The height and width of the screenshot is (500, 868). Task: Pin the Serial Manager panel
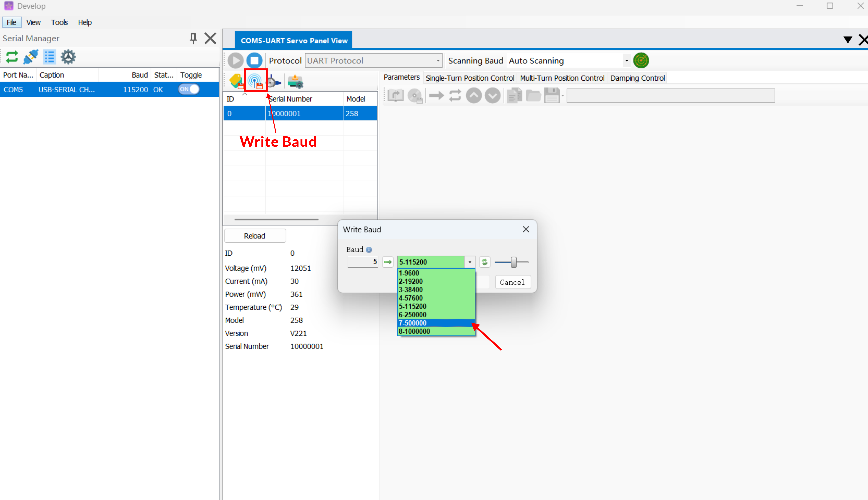point(193,38)
